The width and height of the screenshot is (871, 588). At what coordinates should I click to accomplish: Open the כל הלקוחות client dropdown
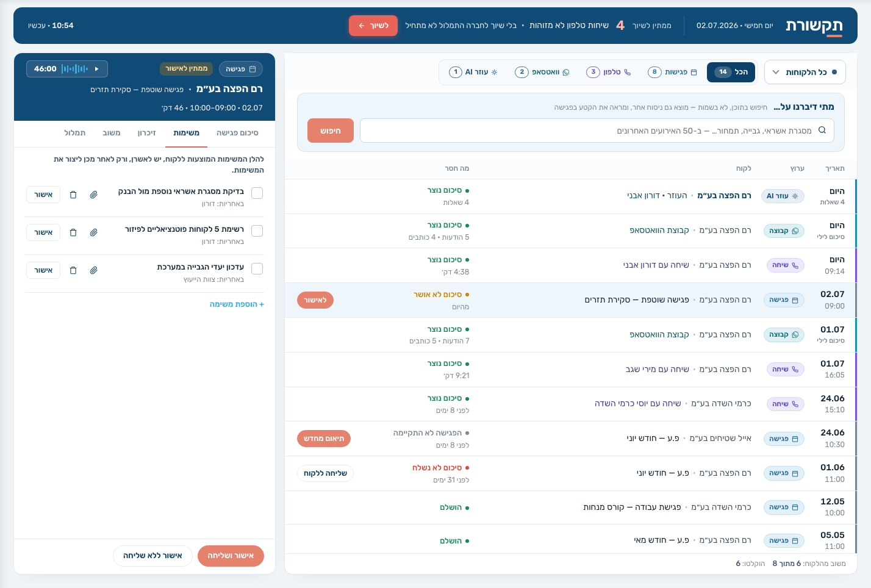coord(805,72)
